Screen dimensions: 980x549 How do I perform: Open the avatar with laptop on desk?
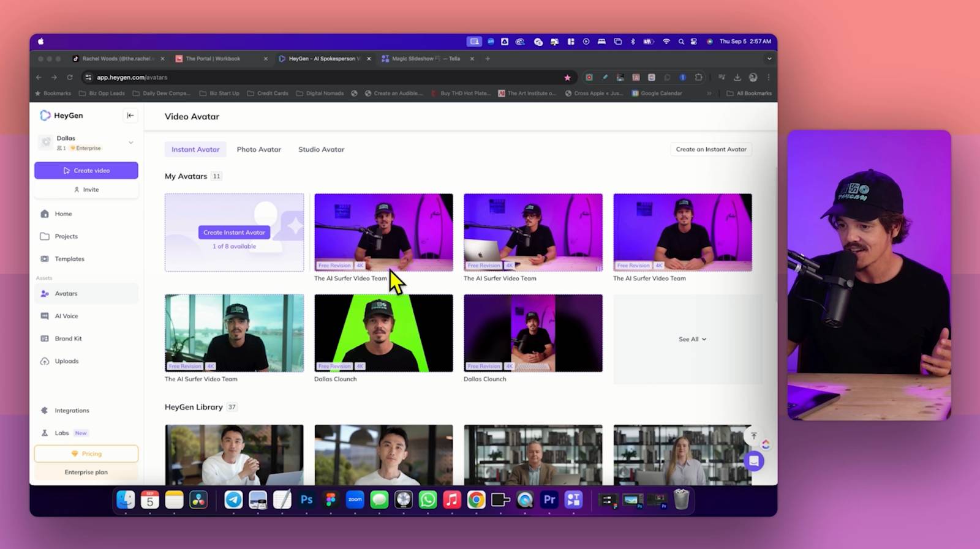(x=533, y=233)
